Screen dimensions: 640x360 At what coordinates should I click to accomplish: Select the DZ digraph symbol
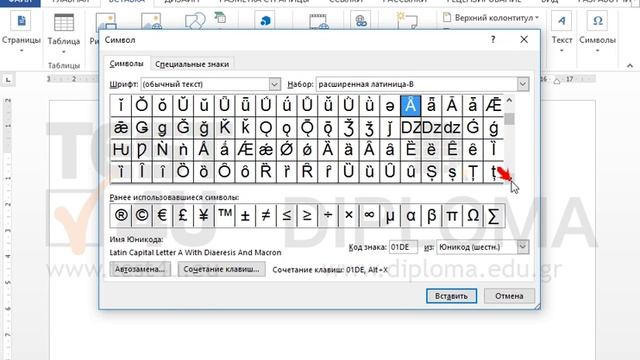tap(411, 128)
